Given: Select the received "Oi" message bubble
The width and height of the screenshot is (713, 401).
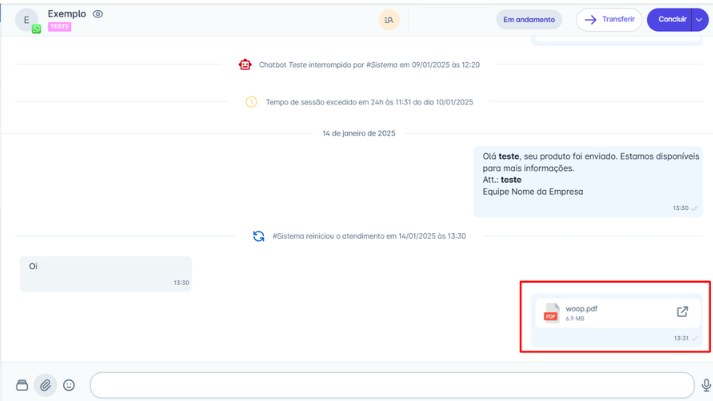Looking at the screenshot, I should click(x=105, y=273).
